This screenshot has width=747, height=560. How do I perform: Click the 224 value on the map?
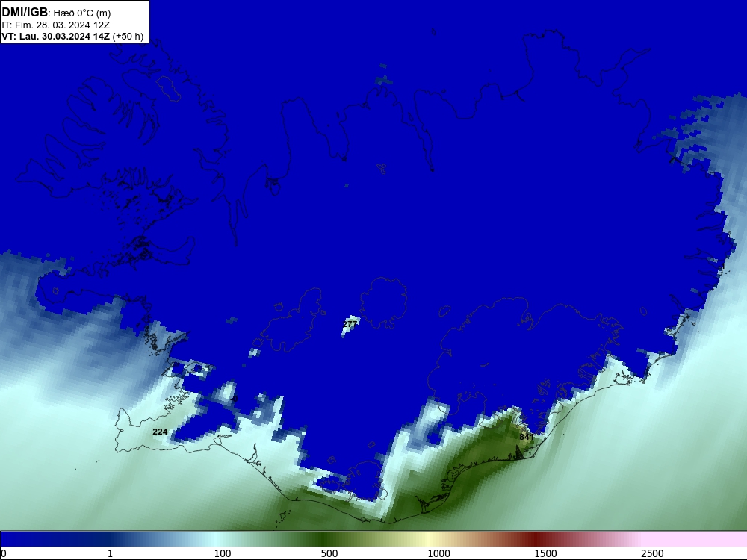pyautogui.click(x=160, y=432)
